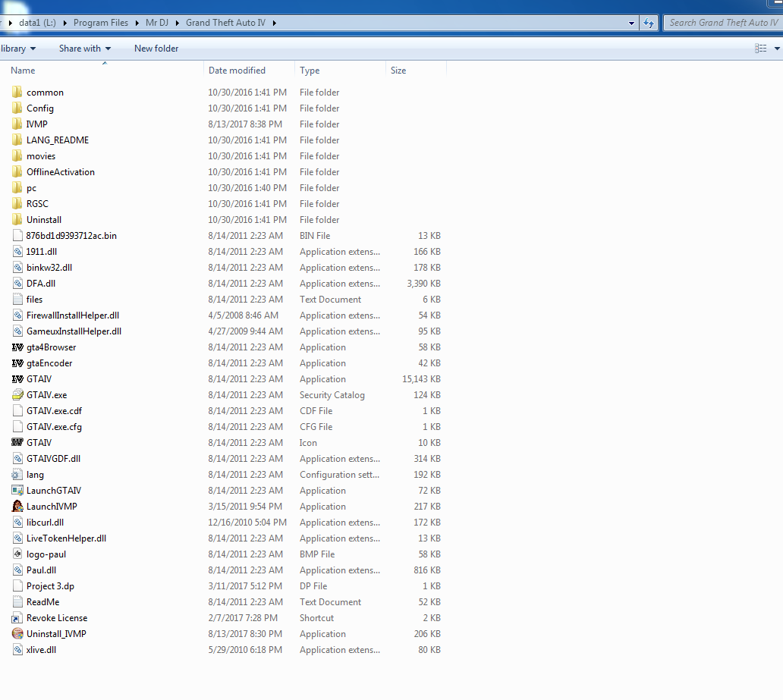Viewport: 783px width, 700px height.
Task: Click the 1911.dll file icon
Action: (17, 252)
